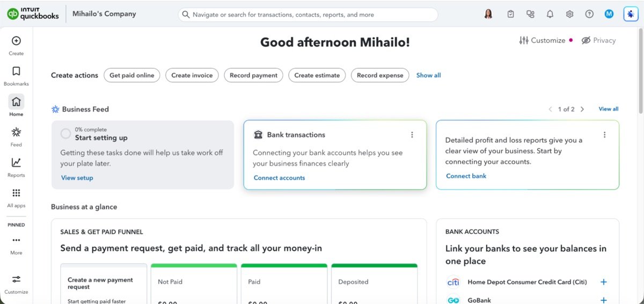Open sidebar Customize sliders icon

pos(16,279)
